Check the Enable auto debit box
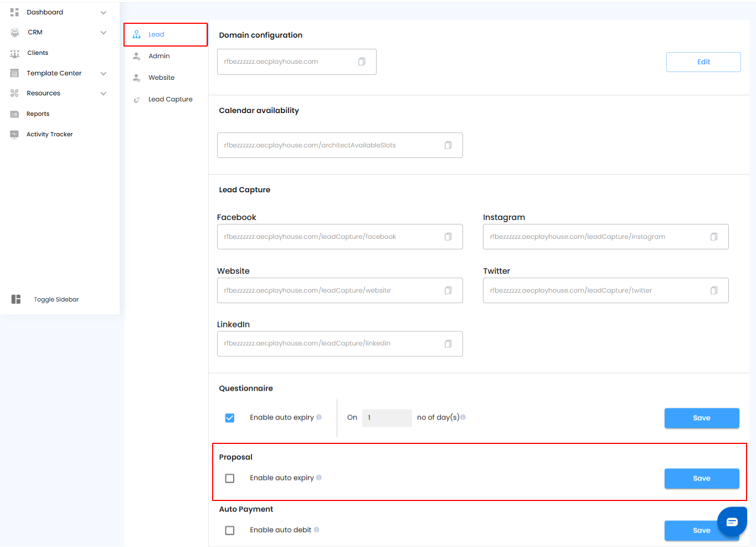This screenshot has height=547, width=756. click(x=230, y=530)
